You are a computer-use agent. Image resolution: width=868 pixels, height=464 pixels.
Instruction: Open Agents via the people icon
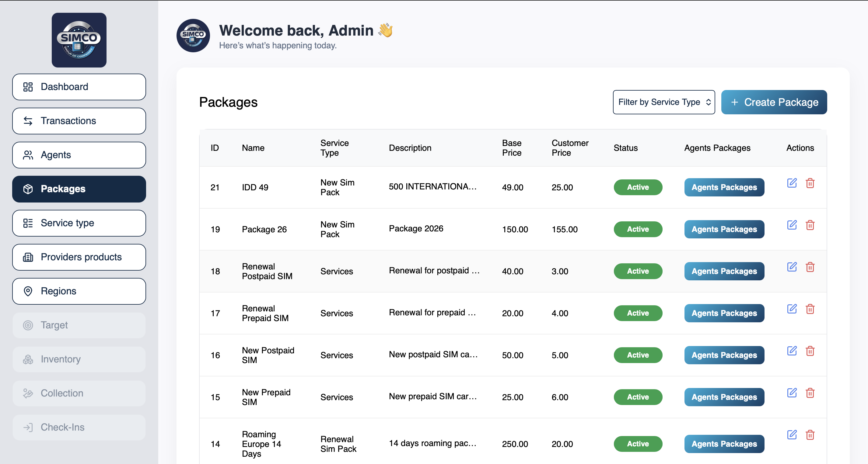pos(28,155)
